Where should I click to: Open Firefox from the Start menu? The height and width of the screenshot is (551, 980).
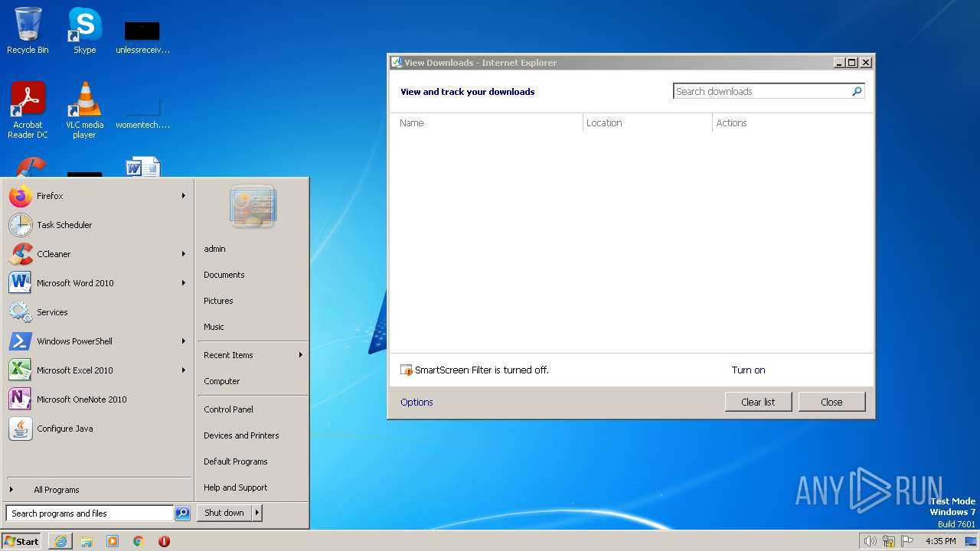(x=98, y=196)
